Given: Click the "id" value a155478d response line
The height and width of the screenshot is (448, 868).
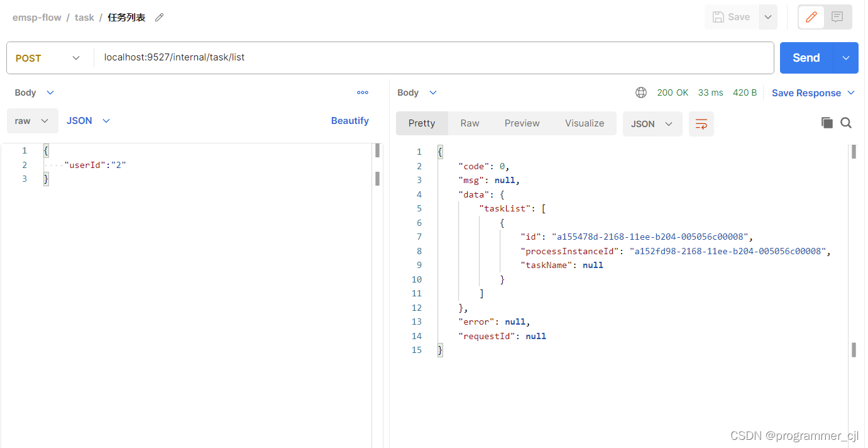Looking at the screenshot, I should pyautogui.click(x=637, y=237).
